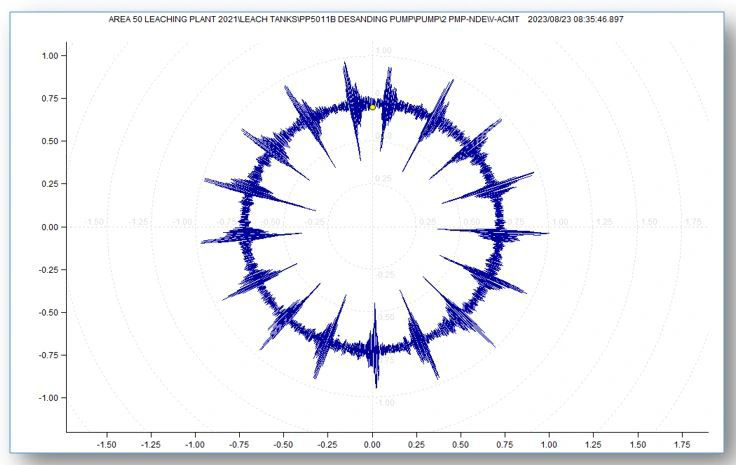
Task: Click the horizontal axis tick label 0.75
Action: 505,444
